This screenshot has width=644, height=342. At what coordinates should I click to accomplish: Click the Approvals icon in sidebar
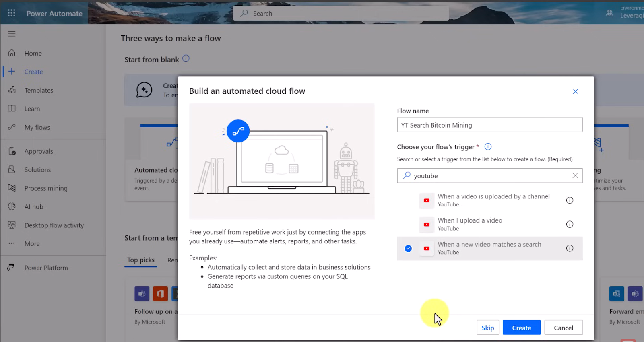pyautogui.click(x=12, y=151)
